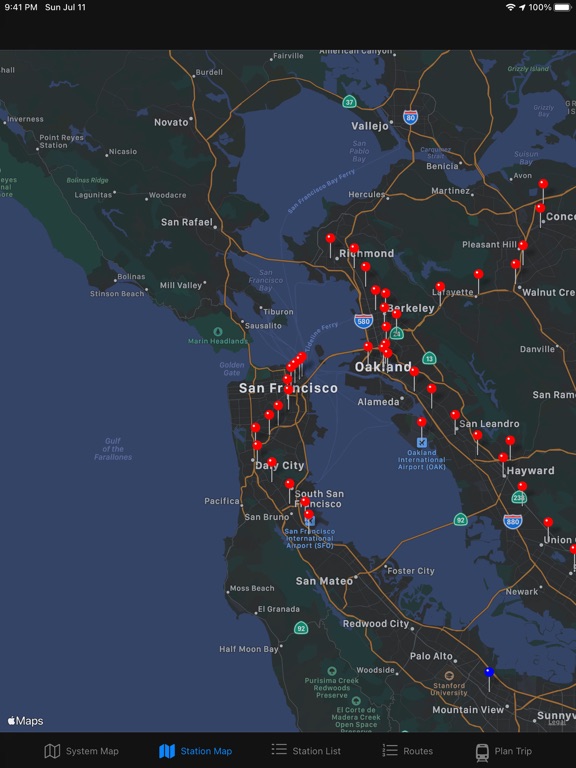576x768 pixels.
Task: Select the red pin at Oakland International Airport
Action: coord(421,422)
